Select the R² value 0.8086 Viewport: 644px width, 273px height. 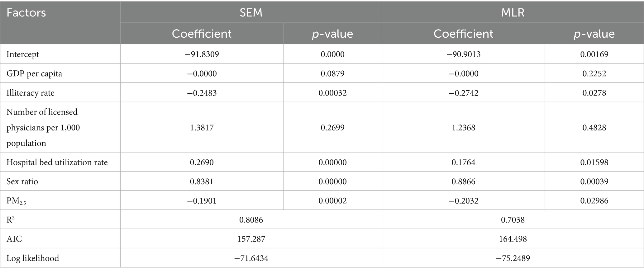tap(251, 220)
